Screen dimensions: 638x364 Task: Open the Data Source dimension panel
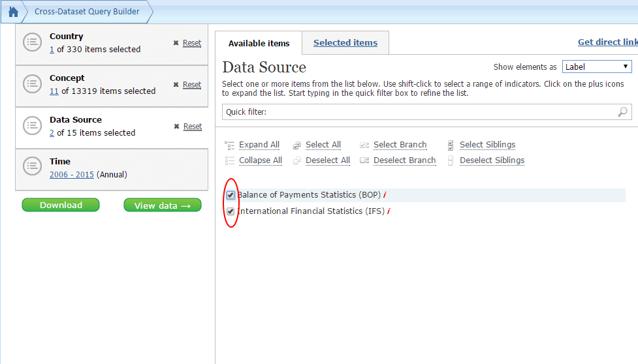(x=76, y=120)
